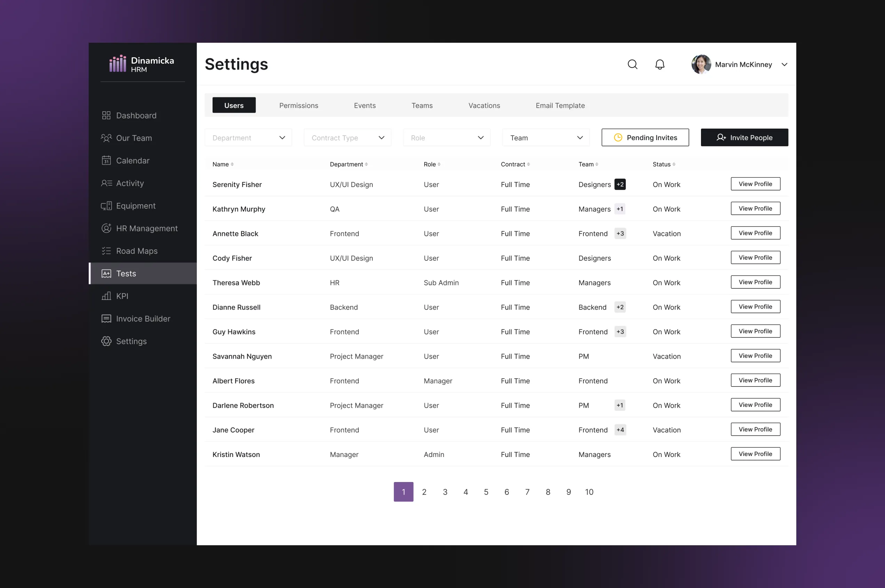The height and width of the screenshot is (588, 885).
Task: Click the KPI bar chart icon
Action: coord(106,296)
